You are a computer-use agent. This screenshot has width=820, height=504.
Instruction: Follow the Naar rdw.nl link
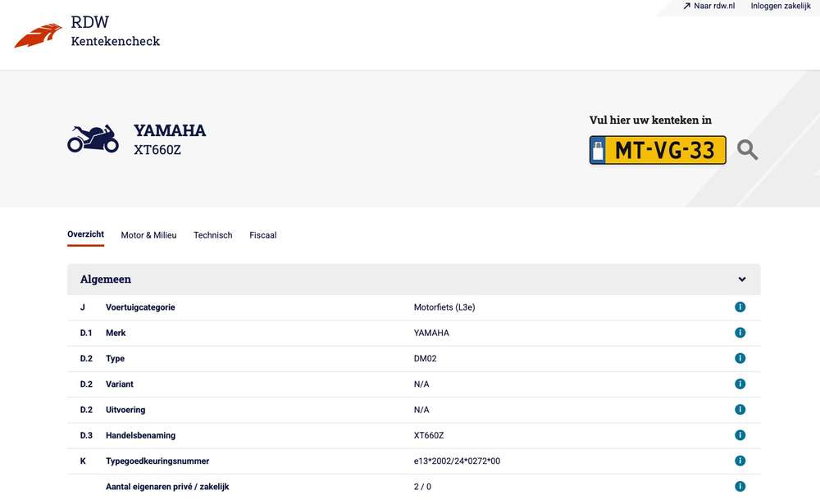coord(714,6)
